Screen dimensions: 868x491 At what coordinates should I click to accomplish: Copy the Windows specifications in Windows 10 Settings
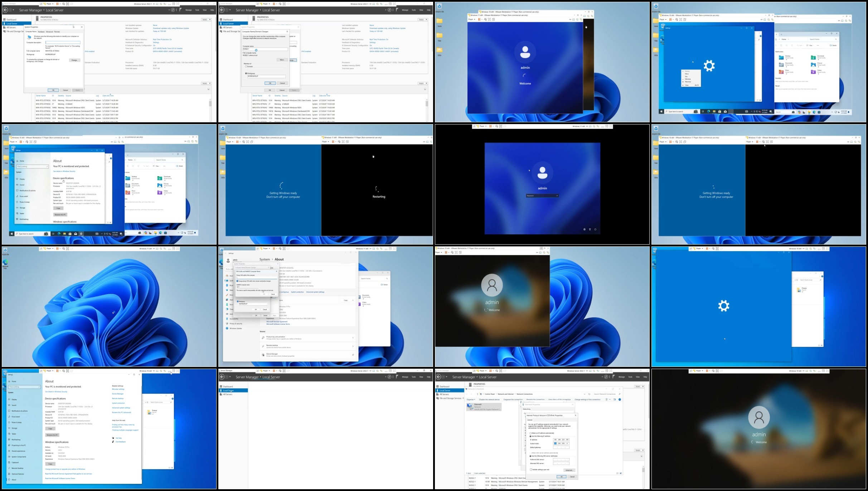tap(50, 464)
